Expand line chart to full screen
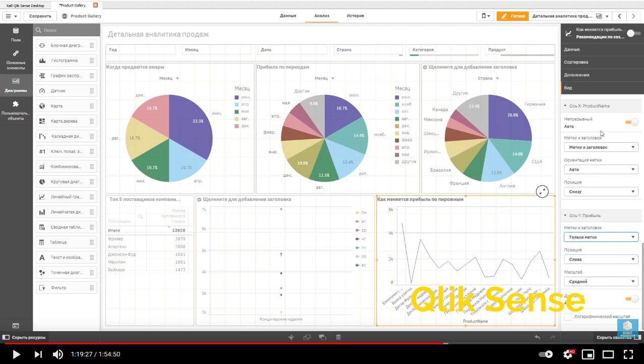 [542, 191]
